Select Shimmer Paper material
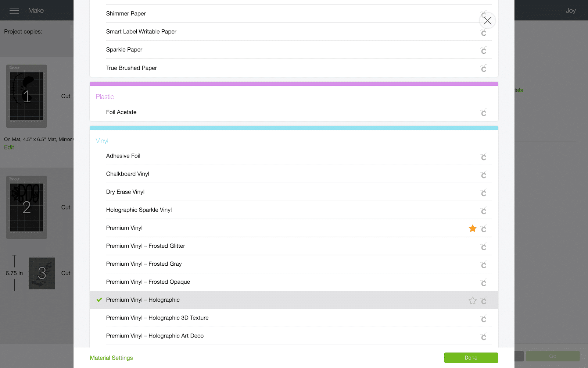 click(x=294, y=14)
